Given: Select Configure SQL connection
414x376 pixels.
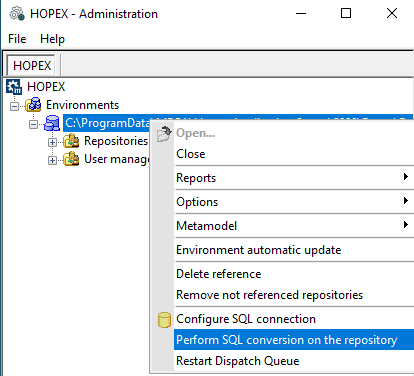Looking at the screenshot, I should pyautogui.click(x=294, y=319).
